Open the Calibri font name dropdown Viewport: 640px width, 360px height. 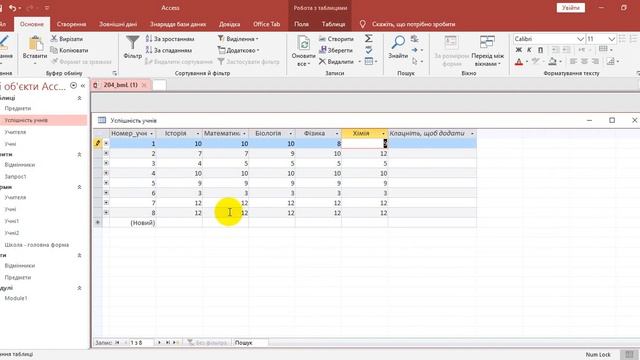point(580,39)
